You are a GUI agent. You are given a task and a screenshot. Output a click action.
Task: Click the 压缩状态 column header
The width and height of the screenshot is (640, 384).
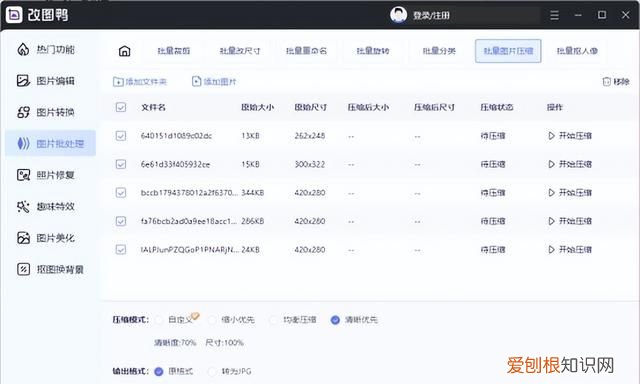pyautogui.click(x=497, y=107)
